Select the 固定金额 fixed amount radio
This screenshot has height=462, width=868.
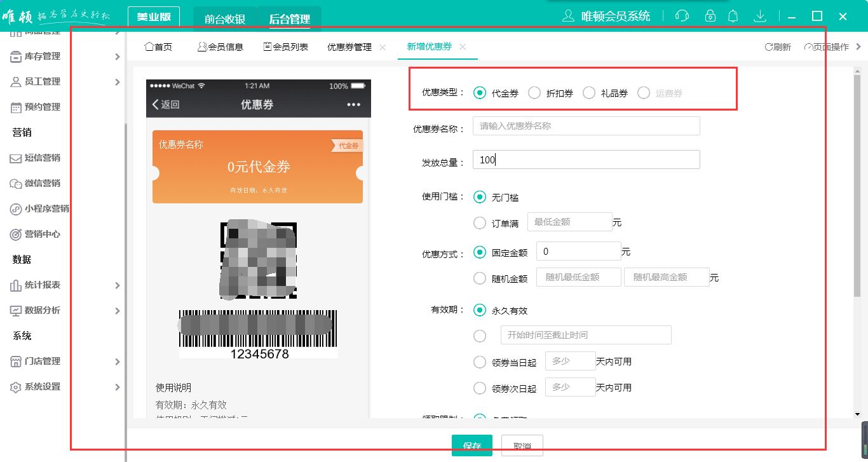point(480,252)
